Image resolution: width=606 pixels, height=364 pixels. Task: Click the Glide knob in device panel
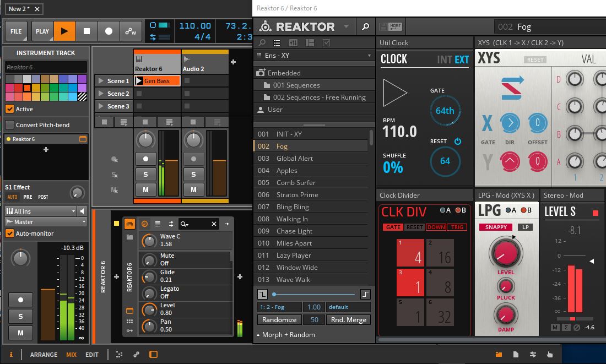pos(149,276)
